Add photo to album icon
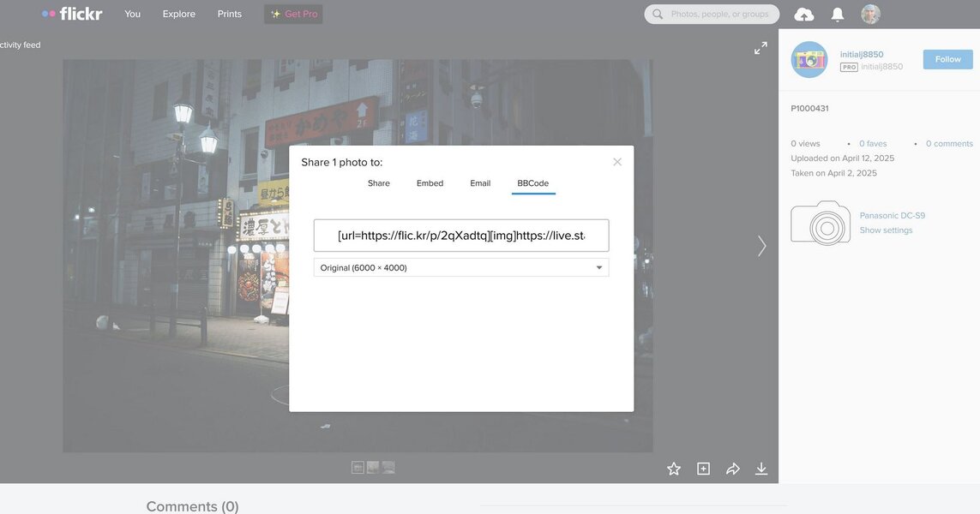Image resolution: width=980 pixels, height=514 pixels. point(703,469)
